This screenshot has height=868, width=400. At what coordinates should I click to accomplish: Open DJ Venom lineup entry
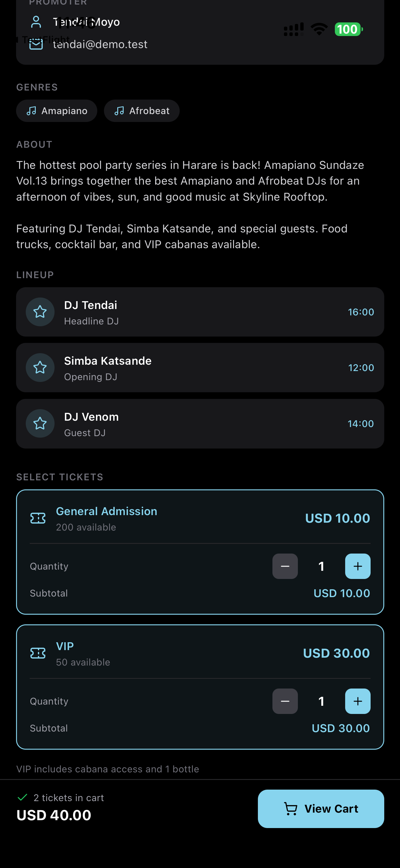[x=200, y=423]
